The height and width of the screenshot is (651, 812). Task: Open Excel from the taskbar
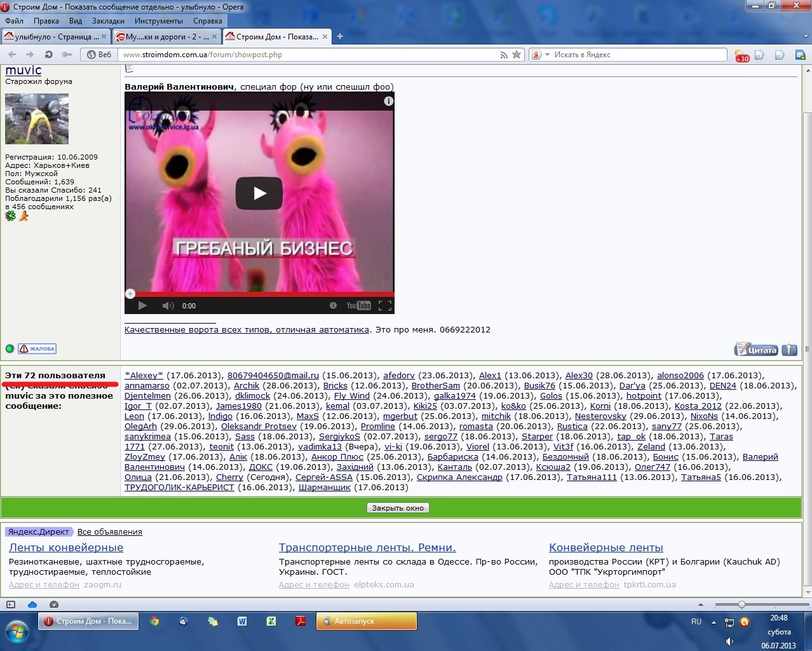click(271, 621)
